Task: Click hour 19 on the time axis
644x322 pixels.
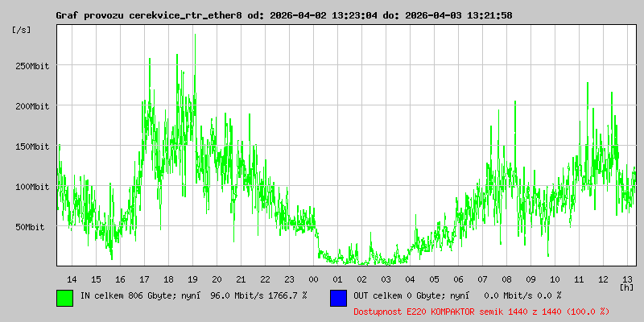Action: (192, 279)
